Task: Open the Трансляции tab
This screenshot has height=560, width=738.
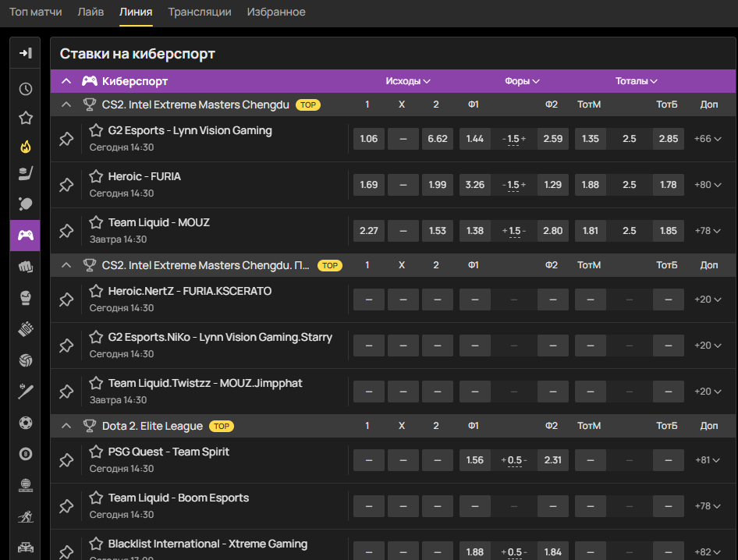Action: click(200, 12)
